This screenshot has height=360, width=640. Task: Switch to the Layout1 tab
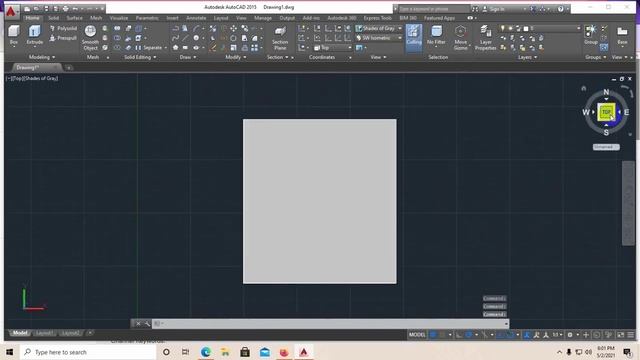44,333
